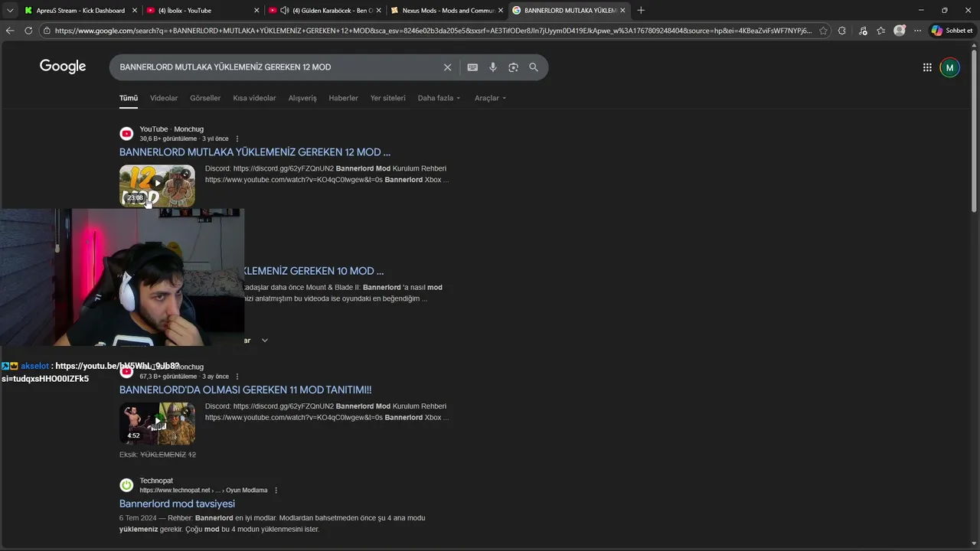Click YouTube favicon of first result
Image resolution: width=980 pixels, height=551 pixels.
click(x=126, y=134)
